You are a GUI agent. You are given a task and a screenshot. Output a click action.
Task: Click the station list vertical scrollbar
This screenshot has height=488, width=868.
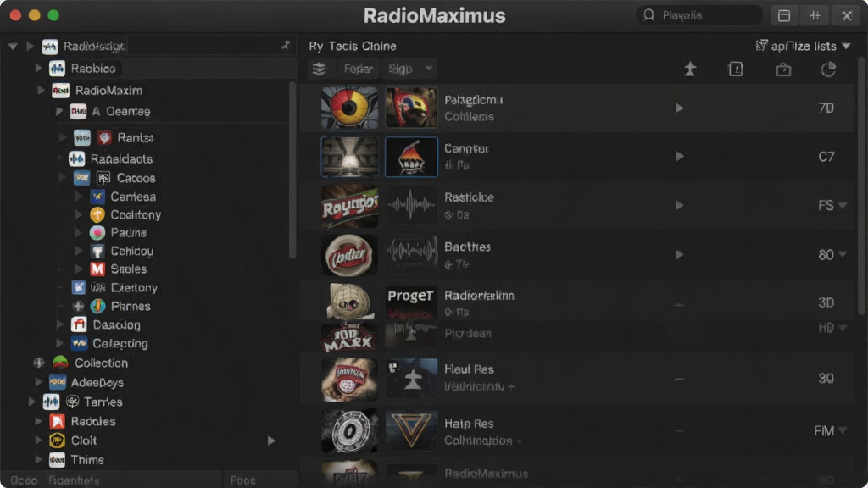861,186
